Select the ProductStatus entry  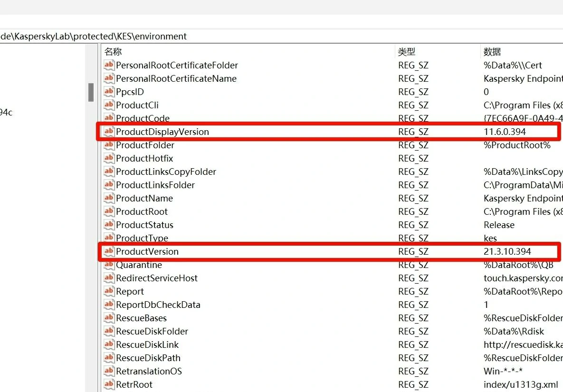coord(144,225)
